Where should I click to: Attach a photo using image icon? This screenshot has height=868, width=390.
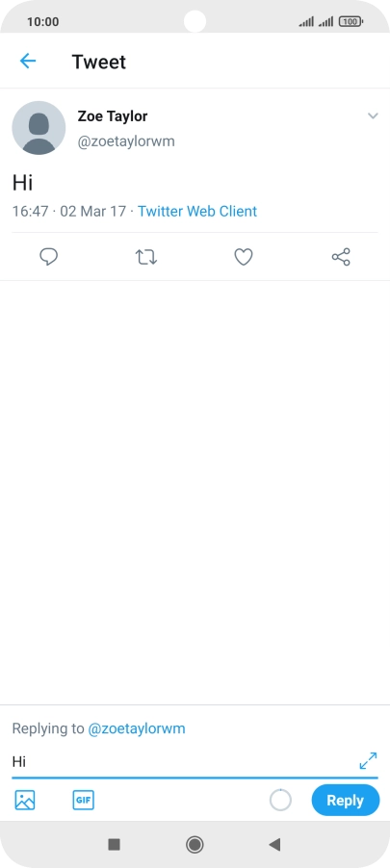pos(25,801)
